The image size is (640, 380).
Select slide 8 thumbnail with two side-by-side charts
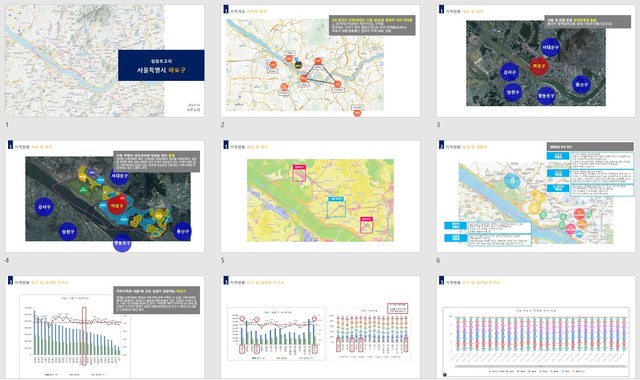pos(320,327)
